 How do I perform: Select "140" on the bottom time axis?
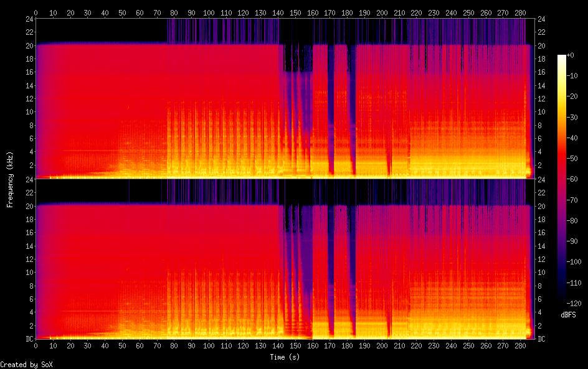point(278,346)
